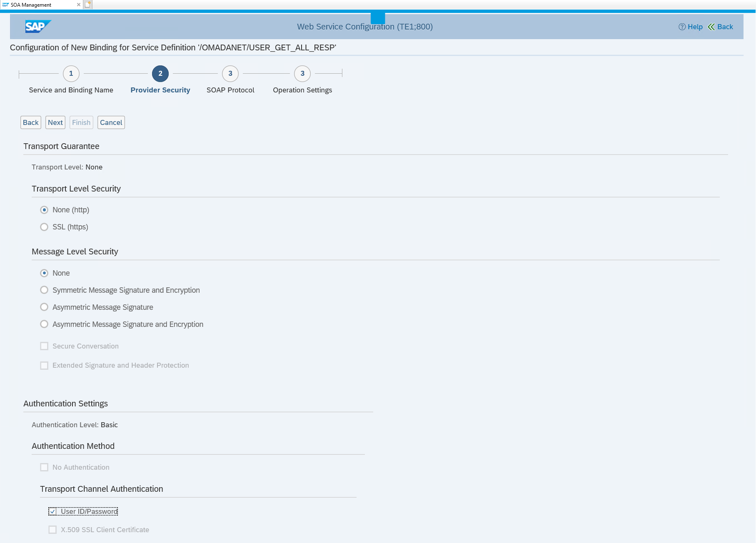Toggle Extended Signature and Header Protection

point(44,365)
